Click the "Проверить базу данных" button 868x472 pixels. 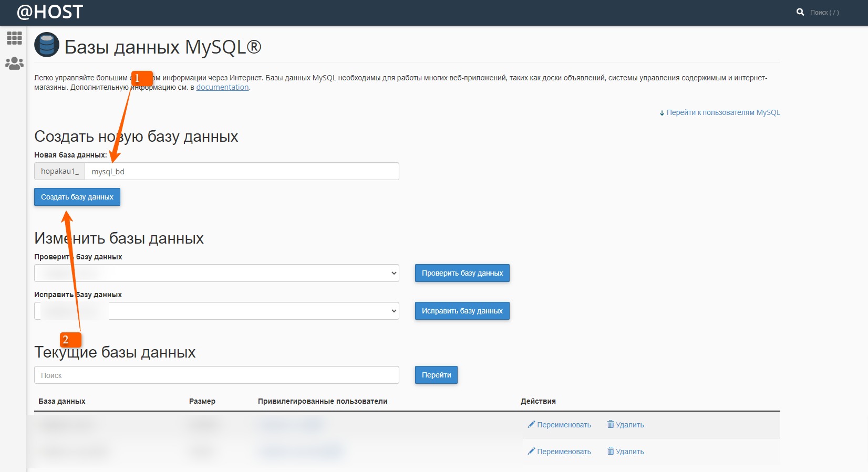pos(462,273)
